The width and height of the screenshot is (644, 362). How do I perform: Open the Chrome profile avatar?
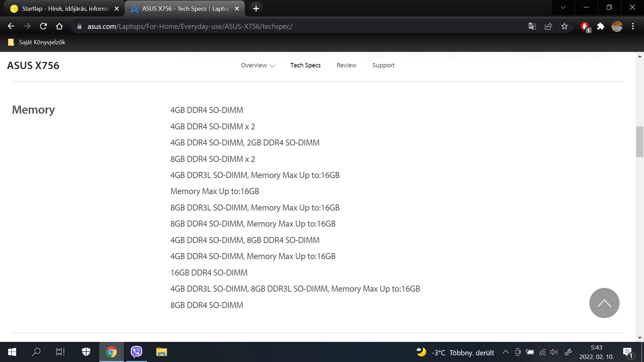[617, 26]
